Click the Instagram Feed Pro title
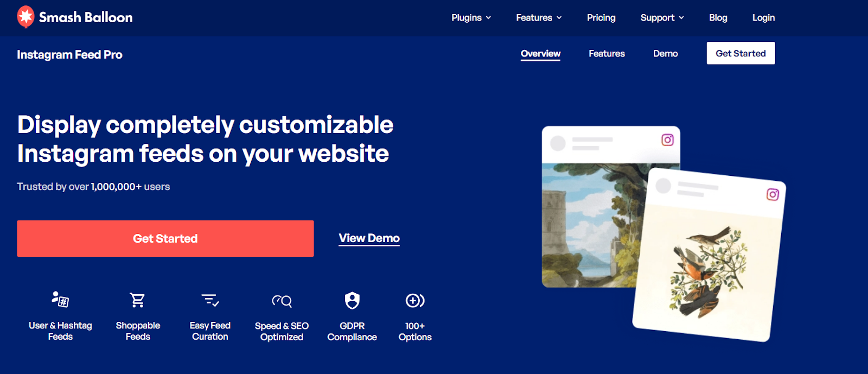Viewport: 868px width, 374px height. (69, 55)
